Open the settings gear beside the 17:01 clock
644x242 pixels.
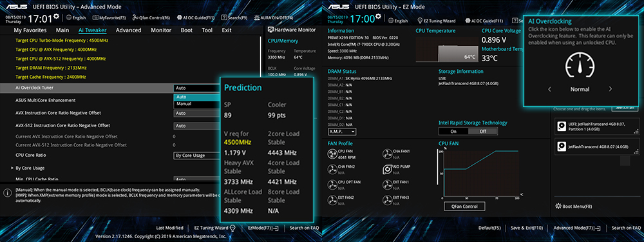[56, 16]
